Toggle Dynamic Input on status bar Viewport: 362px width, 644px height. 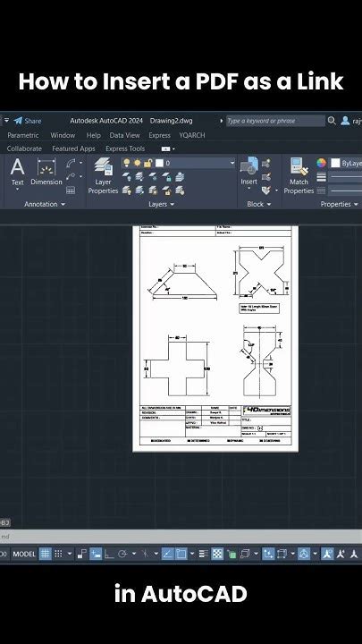point(96,554)
